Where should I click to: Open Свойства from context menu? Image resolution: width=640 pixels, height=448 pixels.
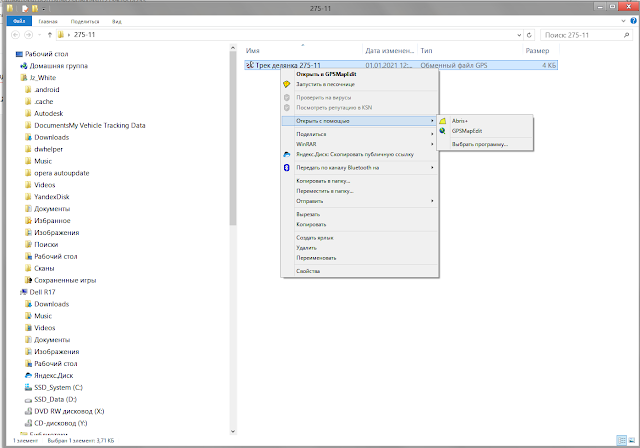tap(360, 271)
